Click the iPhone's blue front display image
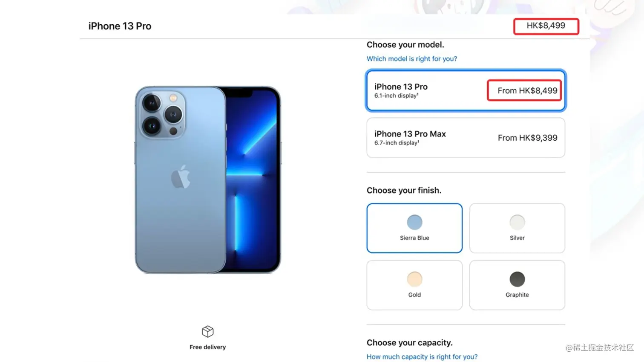 point(253,179)
